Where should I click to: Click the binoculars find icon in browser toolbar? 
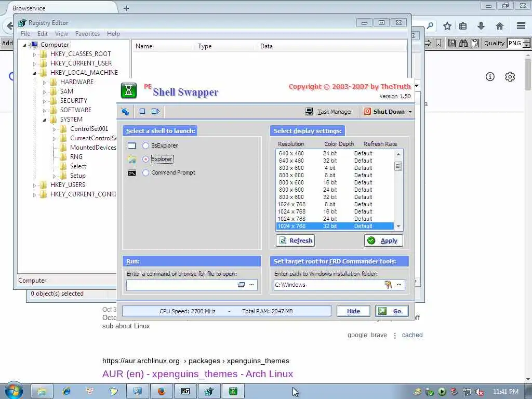[x=463, y=43]
